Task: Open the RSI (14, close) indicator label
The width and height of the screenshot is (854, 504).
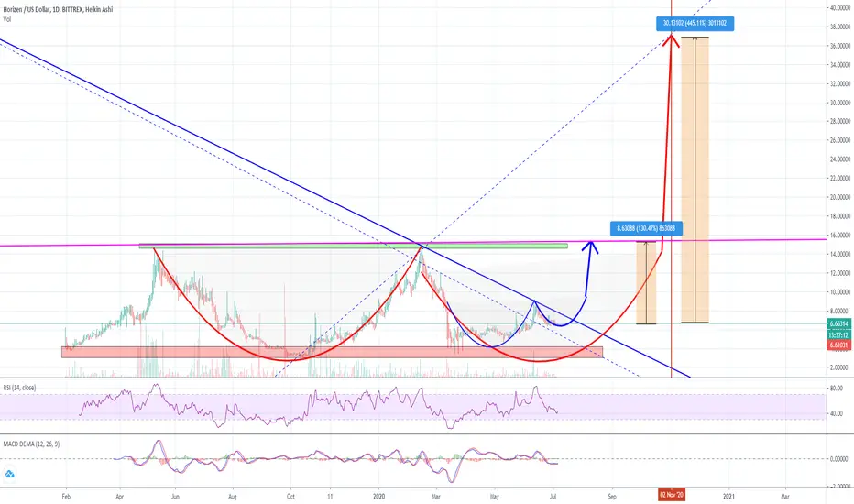Action: click(x=19, y=388)
